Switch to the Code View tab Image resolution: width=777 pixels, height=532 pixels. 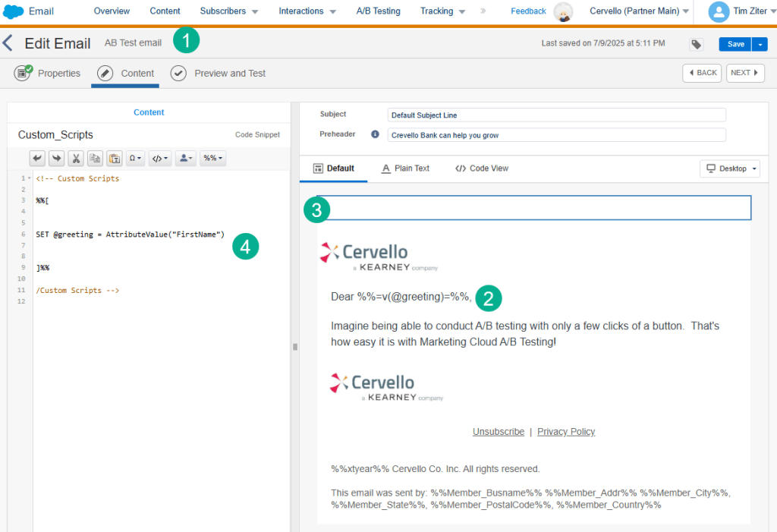tap(482, 168)
